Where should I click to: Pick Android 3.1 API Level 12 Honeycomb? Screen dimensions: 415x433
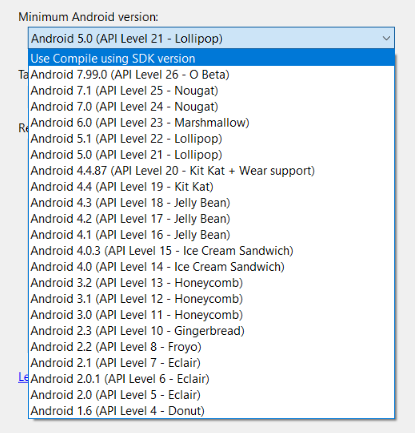[212, 298]
